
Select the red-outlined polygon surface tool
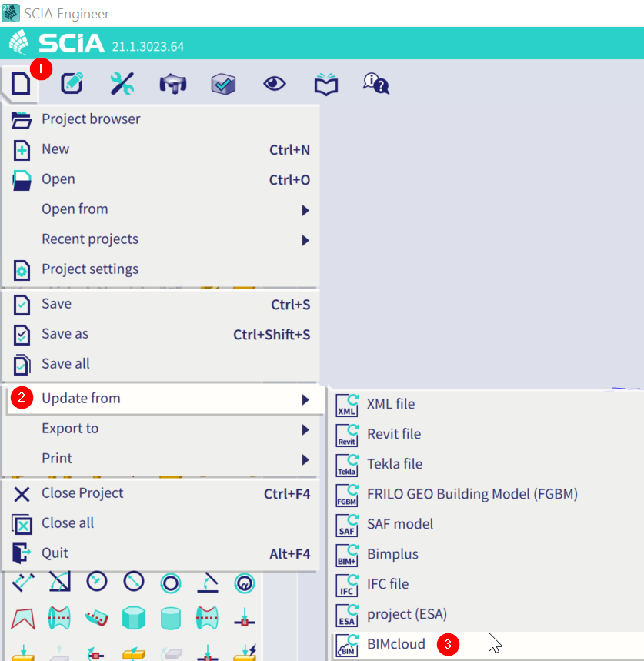(x=23, y=619)
